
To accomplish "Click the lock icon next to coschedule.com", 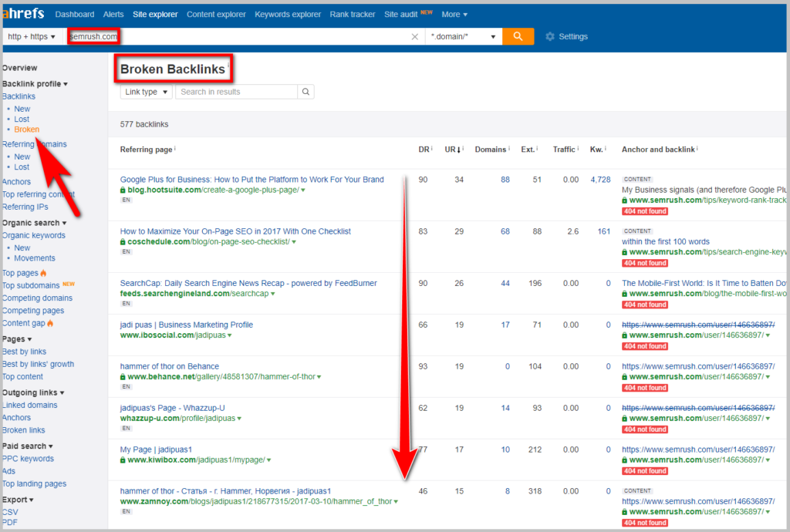I will (x=123, y=241).
